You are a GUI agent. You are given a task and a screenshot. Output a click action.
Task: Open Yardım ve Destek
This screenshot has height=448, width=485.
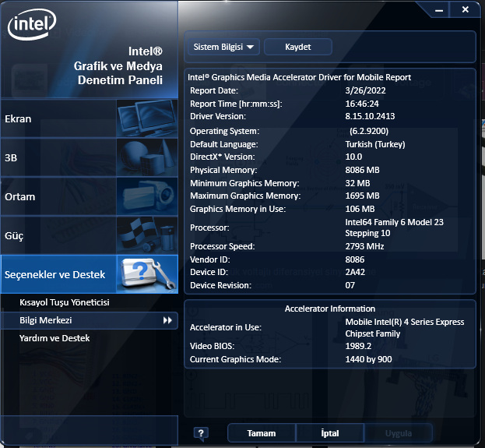point(54,338)
